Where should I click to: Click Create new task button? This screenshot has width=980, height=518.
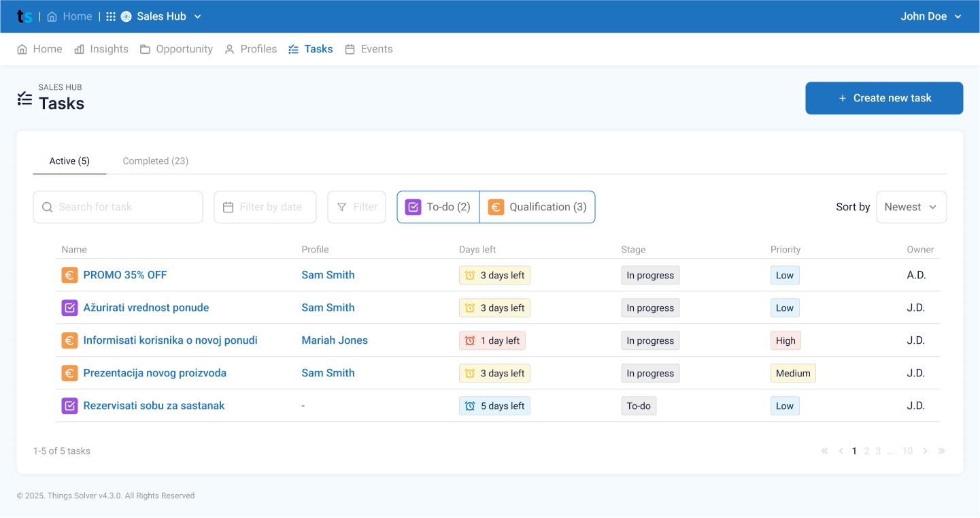coord(884,98)
